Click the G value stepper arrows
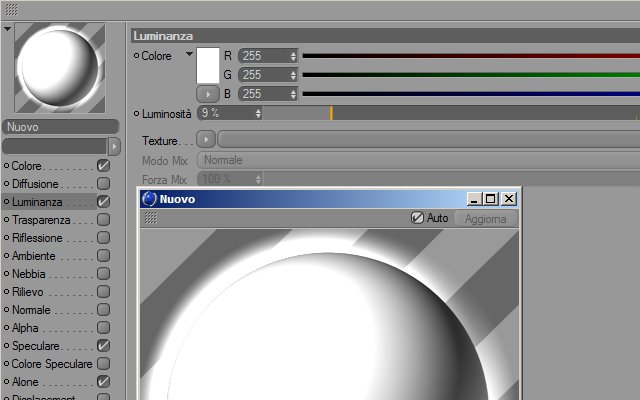 [x=293, y=75]
